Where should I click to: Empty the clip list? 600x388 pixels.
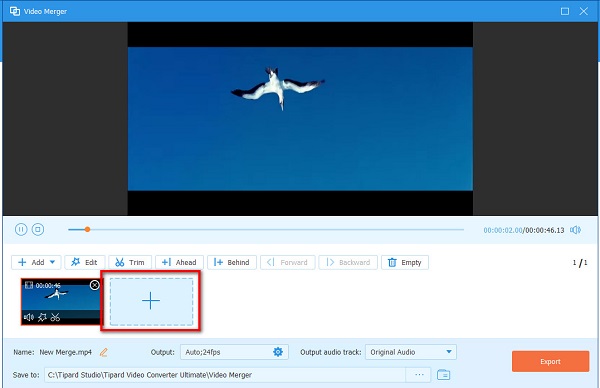[405, 262]
